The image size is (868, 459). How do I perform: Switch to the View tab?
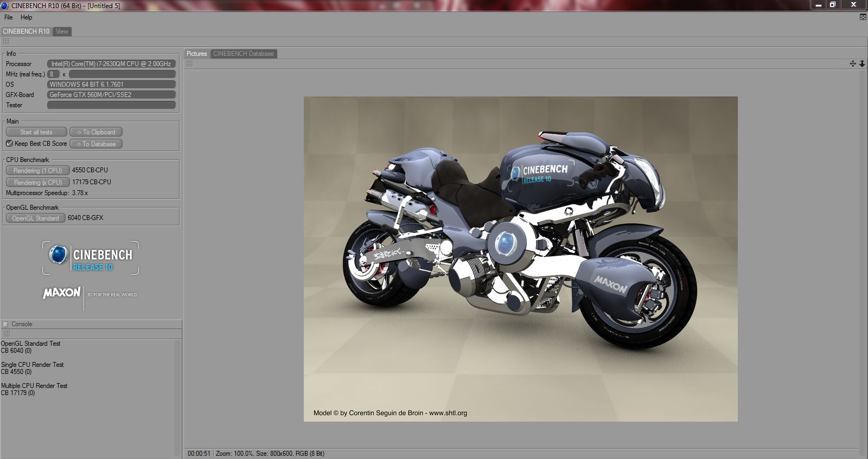pos(62,31)
